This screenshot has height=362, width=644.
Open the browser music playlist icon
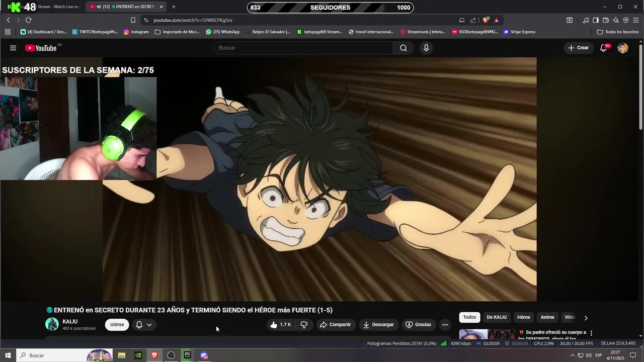(586, 20)
